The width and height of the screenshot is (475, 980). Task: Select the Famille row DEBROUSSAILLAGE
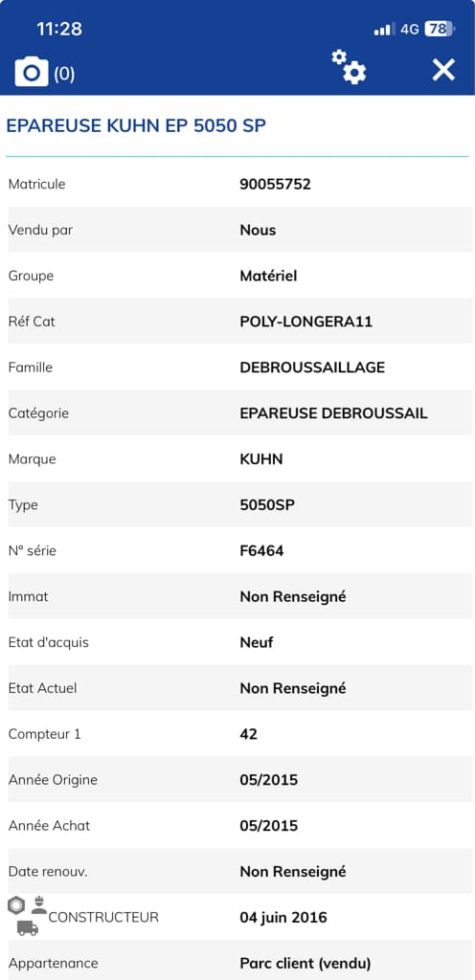click(240, 367)
